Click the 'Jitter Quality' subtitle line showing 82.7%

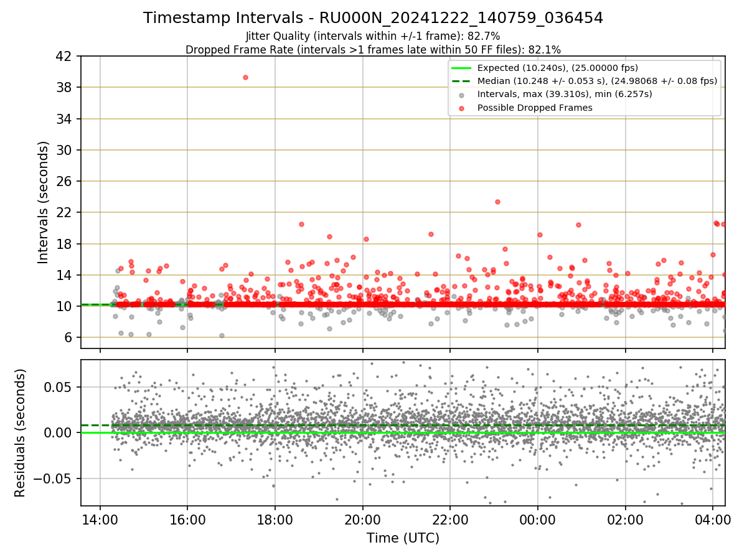pos(373,36)
